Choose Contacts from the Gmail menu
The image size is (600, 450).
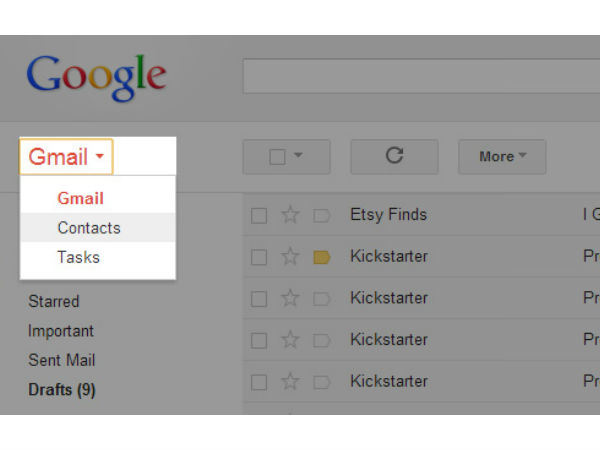(89, 228)
